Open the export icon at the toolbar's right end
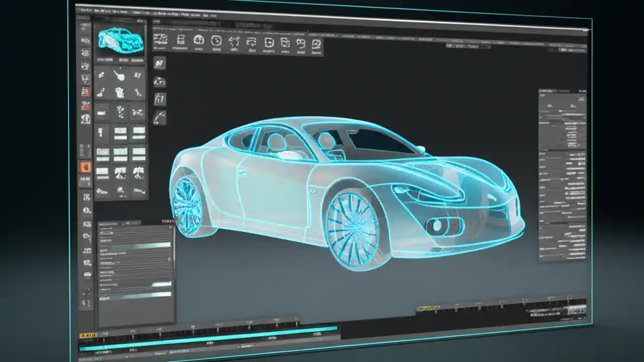Image resolution: width=644 pixels, height=362 pixels. click(317, 44)
